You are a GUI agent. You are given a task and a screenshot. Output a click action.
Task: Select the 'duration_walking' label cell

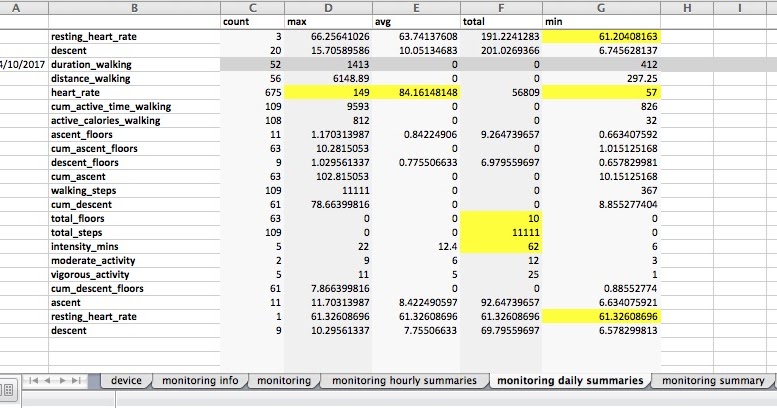(x=134, y=64)
